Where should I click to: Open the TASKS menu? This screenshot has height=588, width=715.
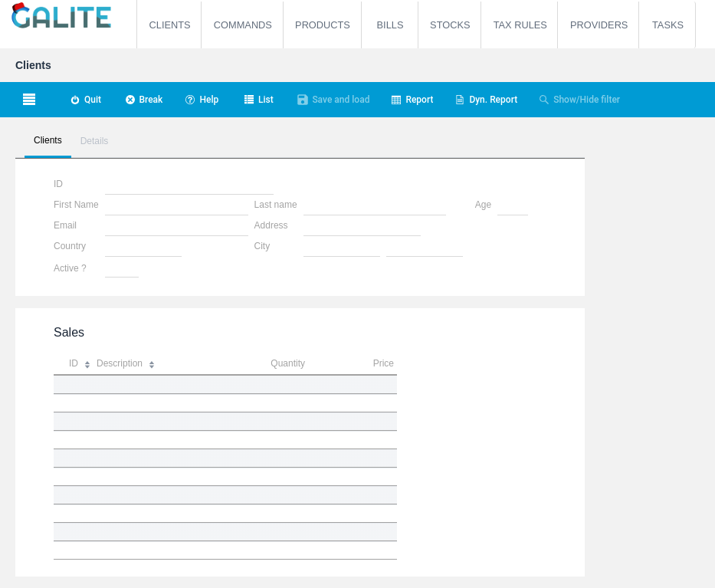[x=667, y=25]
